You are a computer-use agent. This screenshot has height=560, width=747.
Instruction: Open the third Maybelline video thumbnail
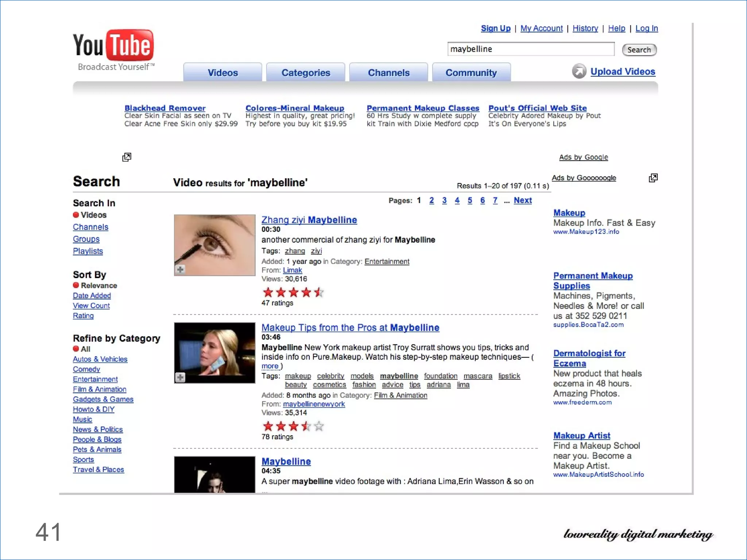click(214, 474)
